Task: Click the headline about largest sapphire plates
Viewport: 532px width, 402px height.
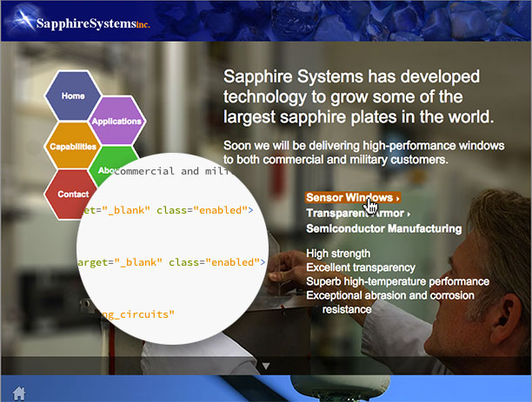Action: click(x=358, y=96)
